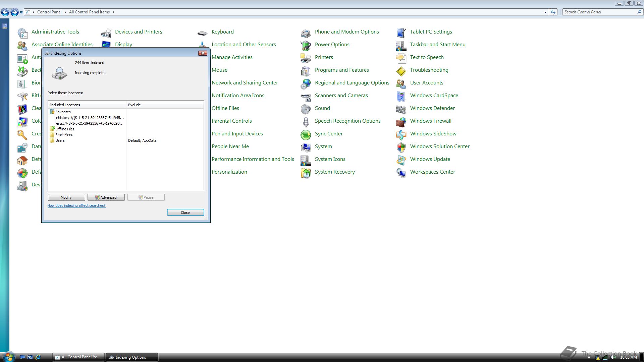Screen dimensions: 644x362
Task: Open the address bar history dropdown
Action: point(545,12)
